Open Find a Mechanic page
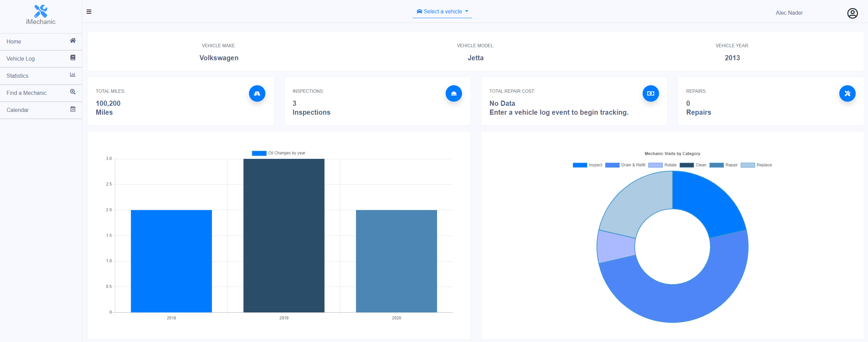The height and width of the screenshot is (342, 868). pos(41,93)
